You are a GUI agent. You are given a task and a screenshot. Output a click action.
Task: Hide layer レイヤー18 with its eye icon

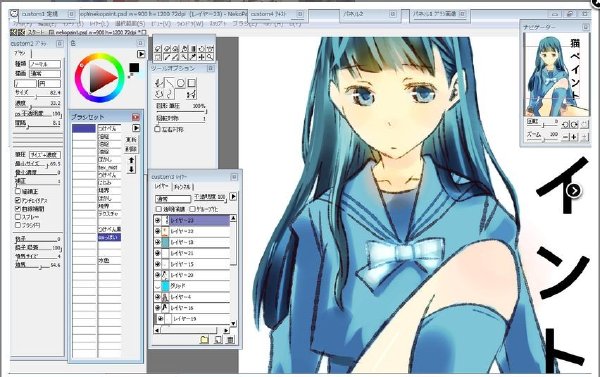coord(158,242)
